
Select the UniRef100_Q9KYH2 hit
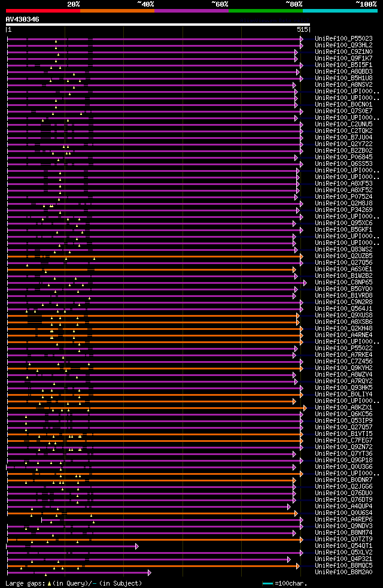344,368
